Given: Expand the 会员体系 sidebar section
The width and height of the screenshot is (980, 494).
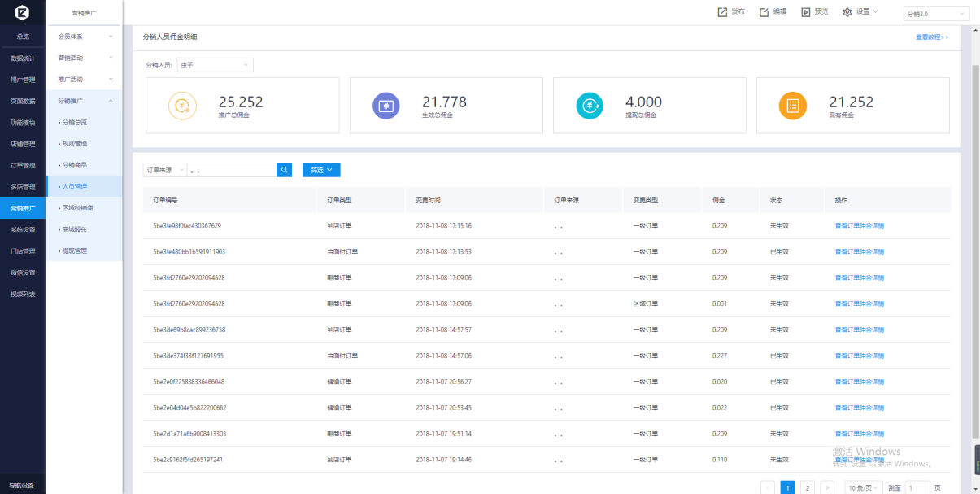Looking at the screenshot, I should point(85,37).
